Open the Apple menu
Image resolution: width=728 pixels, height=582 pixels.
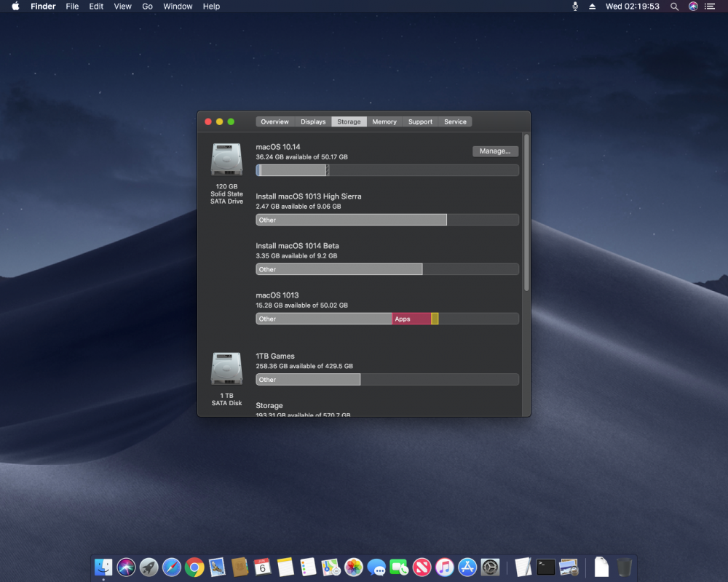15,6
